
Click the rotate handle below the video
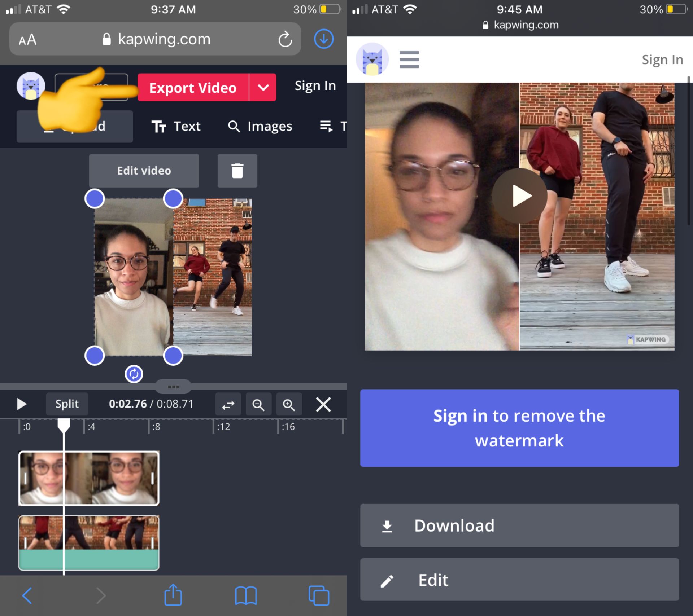pos(134,374)
